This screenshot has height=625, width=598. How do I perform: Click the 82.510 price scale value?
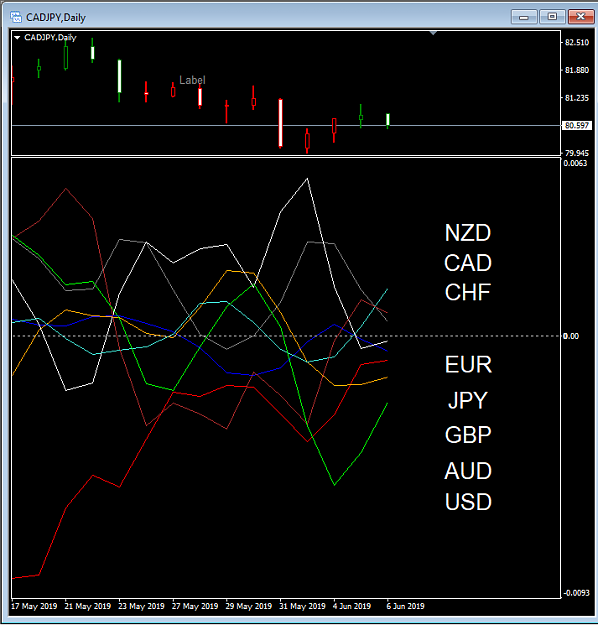(577, 43)
